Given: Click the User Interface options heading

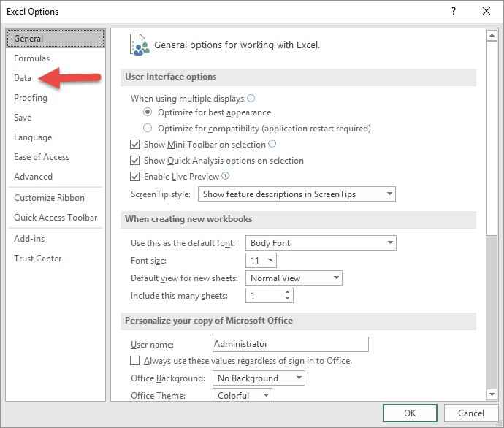Looking at the screenshot, I should (171, 77).
